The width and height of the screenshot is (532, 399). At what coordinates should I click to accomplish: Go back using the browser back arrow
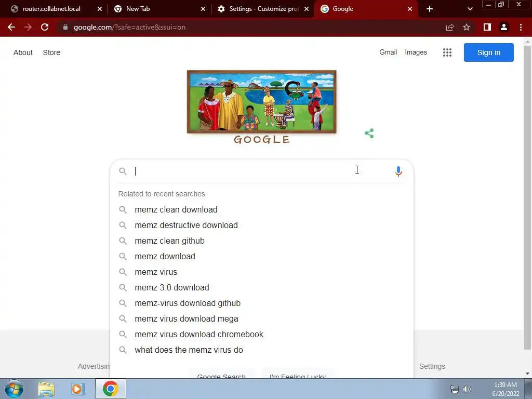11,27
